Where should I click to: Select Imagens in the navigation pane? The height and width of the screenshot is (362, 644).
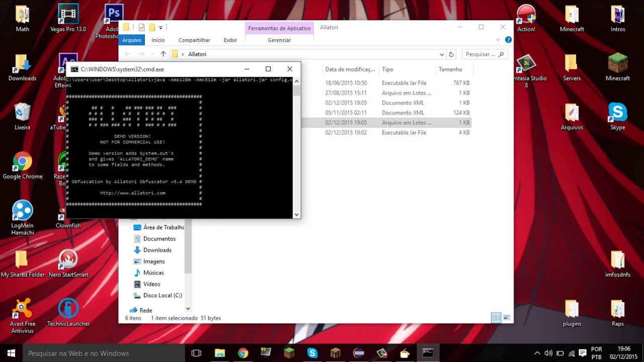coord(149,261)
